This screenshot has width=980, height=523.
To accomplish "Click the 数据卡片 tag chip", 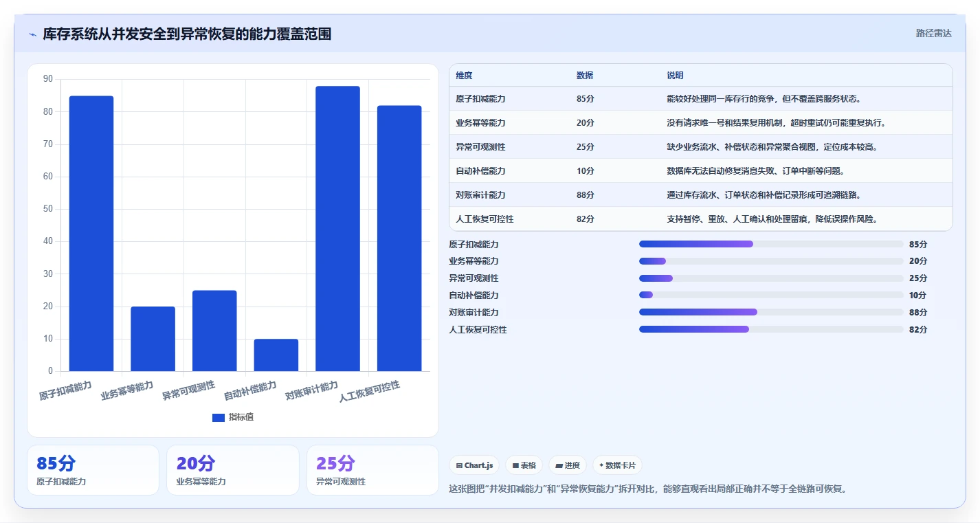I will point(617,465).
